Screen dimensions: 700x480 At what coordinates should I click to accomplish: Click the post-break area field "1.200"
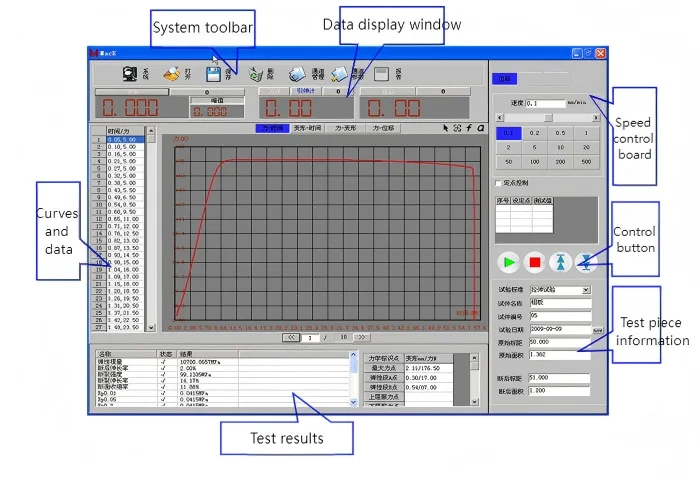click(x=559, y=391)
